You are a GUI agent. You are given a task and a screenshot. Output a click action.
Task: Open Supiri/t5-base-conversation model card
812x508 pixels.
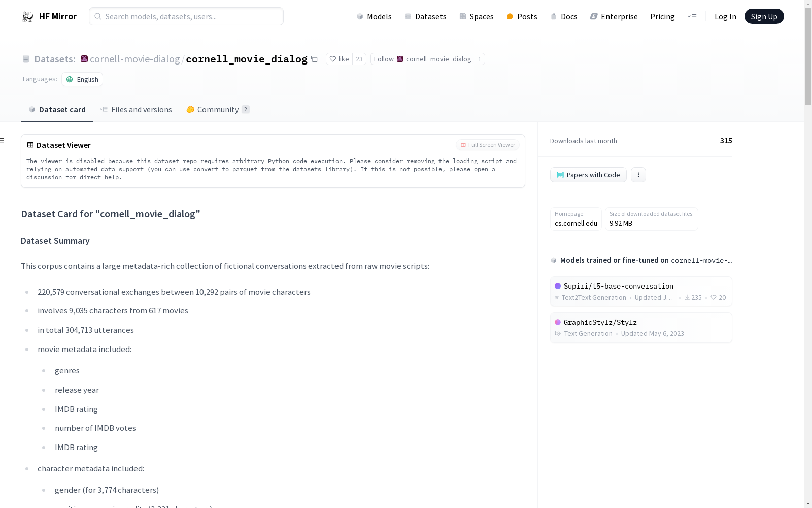point(641,292)
